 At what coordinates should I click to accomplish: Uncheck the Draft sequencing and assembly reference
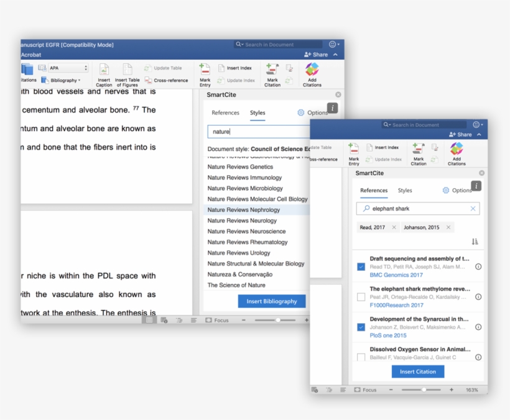[361, 267]
